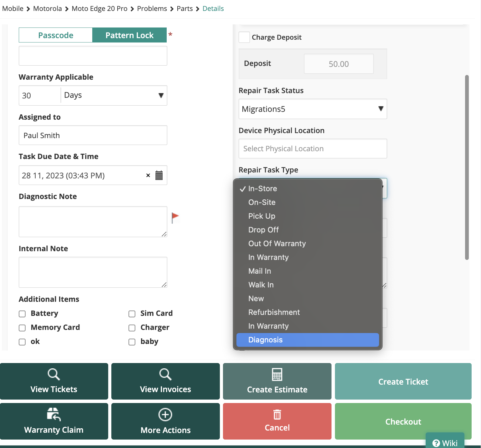Image resolution: width=481 pixels, height=448 pixels.
Task: Clear the task due date value
Action: click(x=148, y=175)
